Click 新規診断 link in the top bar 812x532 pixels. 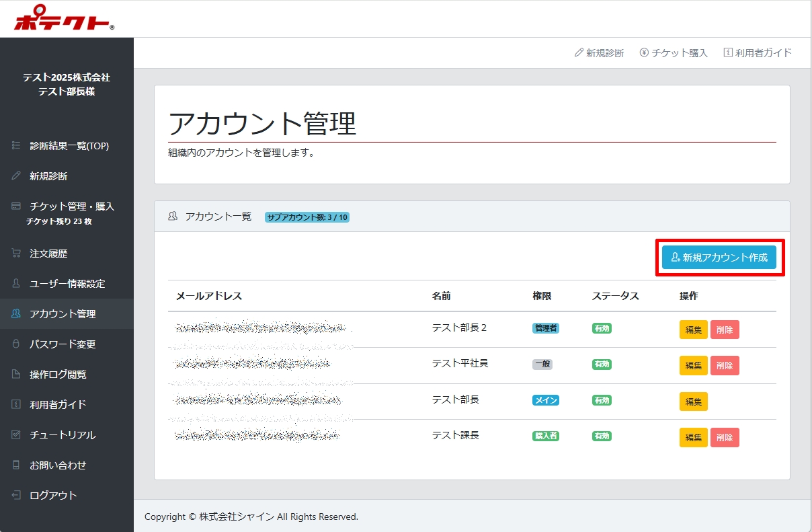(599, 53)
